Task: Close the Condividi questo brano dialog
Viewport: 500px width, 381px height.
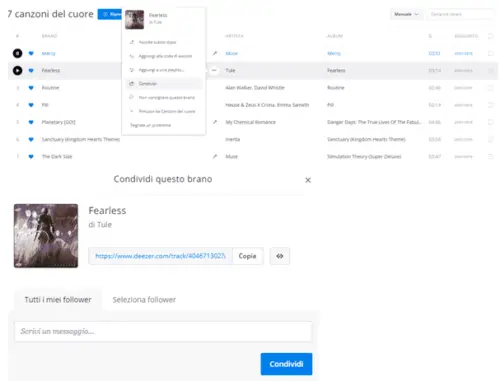Action: pyautogui.click(x=308, y=180)
